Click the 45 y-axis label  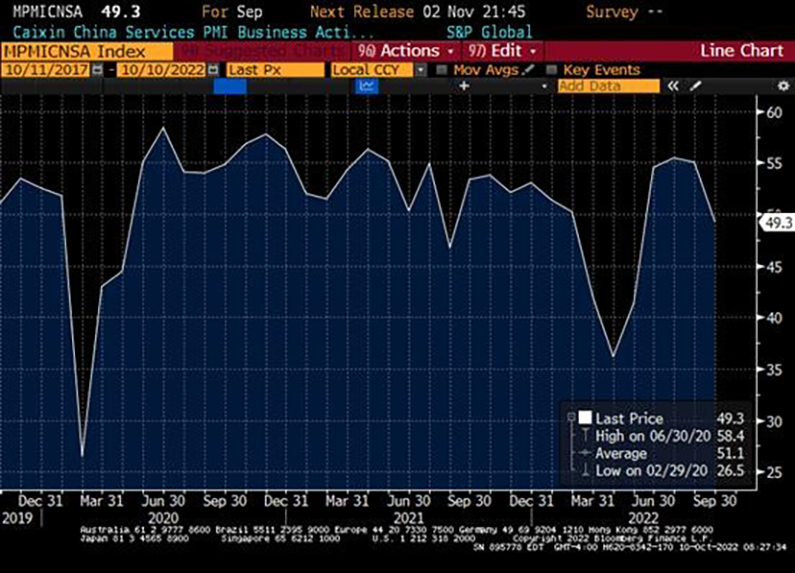tap(774, 267)
